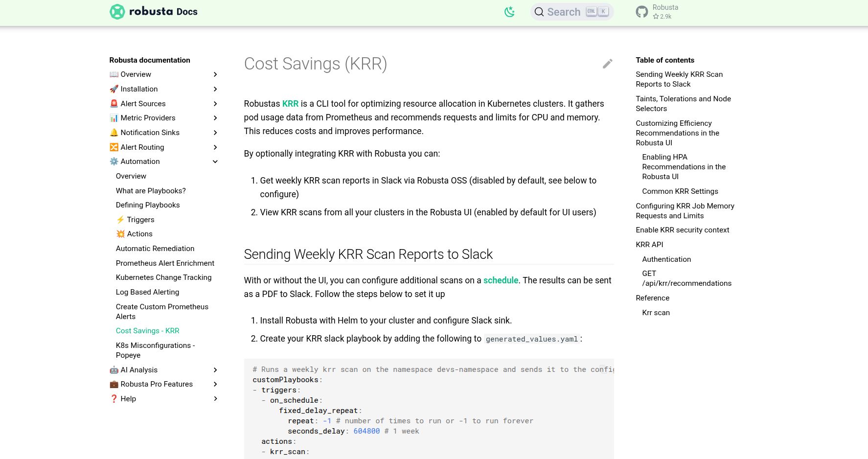The width and height of the screenshot is (868, 459).
Task: Jump to "KRR API" in the table of contents
Action: (649, 245)
